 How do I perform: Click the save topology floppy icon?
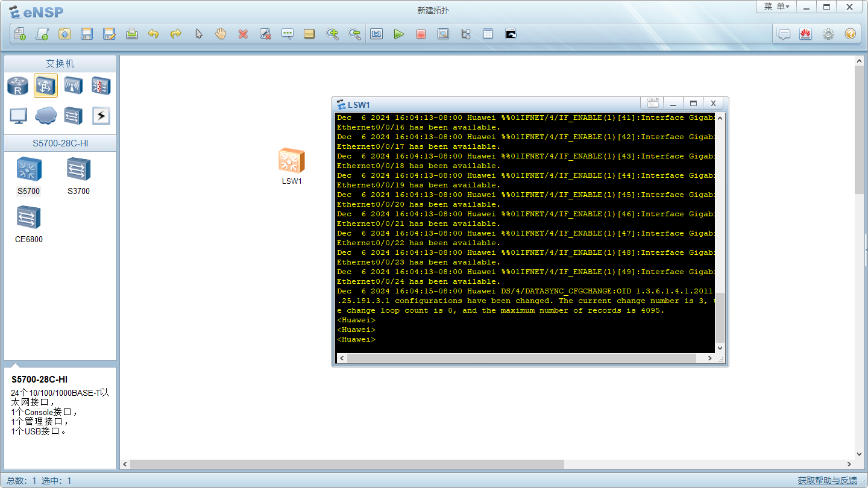point(87,34)
